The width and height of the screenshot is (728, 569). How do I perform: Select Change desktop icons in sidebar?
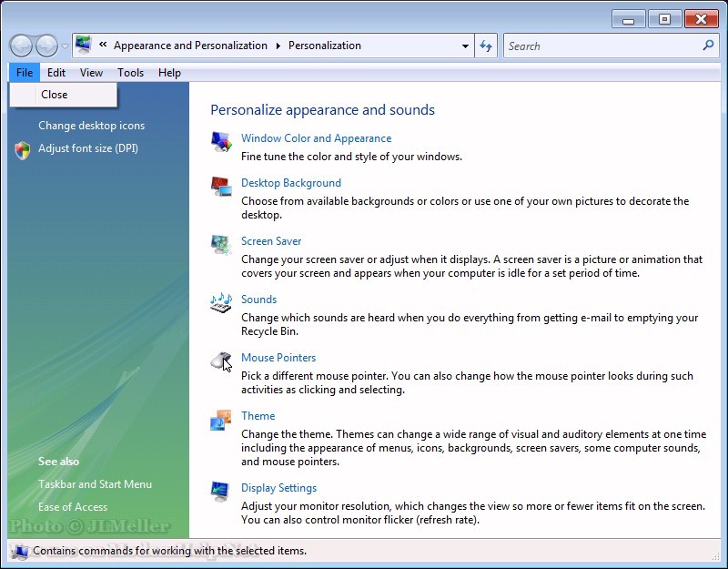(x=92, y=126)
